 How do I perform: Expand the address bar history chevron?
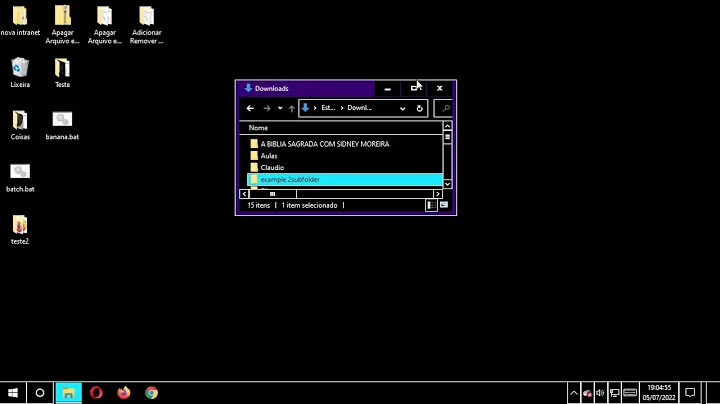(x=403, y=108)
